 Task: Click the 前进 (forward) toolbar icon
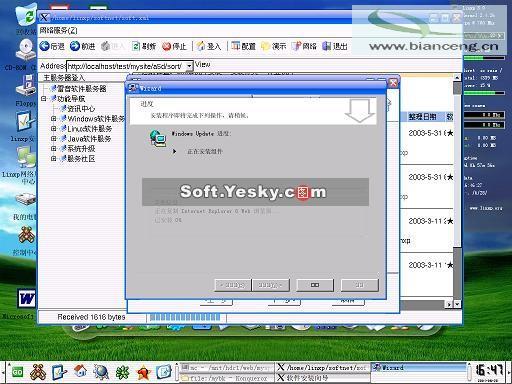coord(82,46)
